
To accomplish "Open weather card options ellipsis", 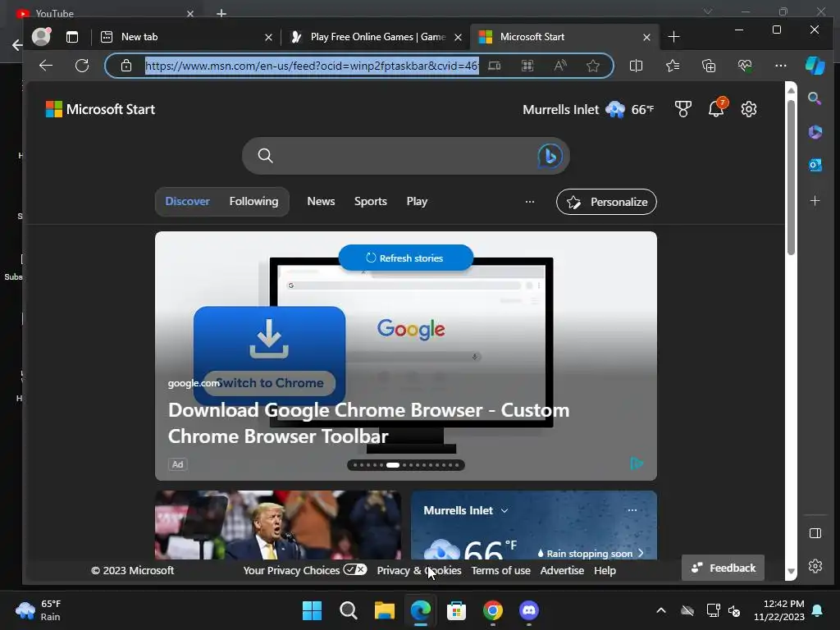I will (x=632, y=510).
